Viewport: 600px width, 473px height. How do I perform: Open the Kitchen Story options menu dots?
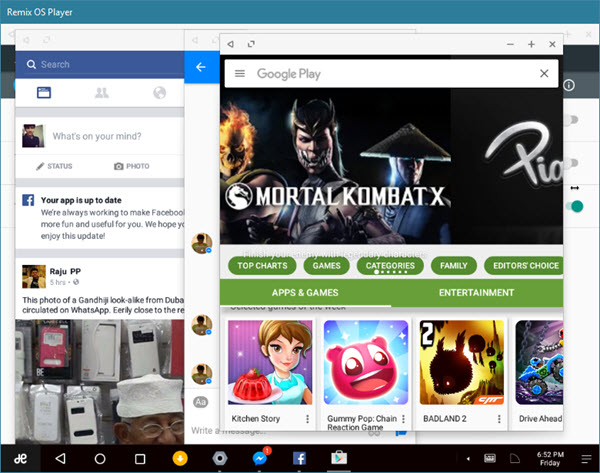[307, 419]
